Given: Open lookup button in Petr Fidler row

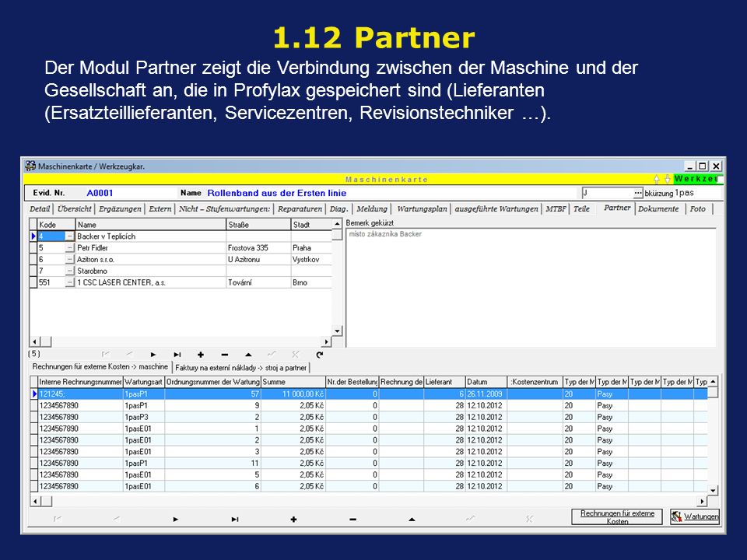Looking at the screenshot, I should pyautogui.click(x=69, y=248).
